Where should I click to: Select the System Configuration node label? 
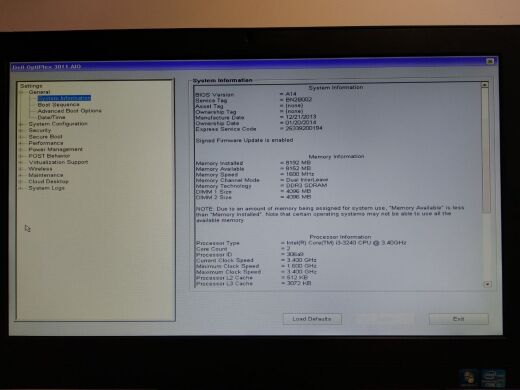(x=58, y=124)
